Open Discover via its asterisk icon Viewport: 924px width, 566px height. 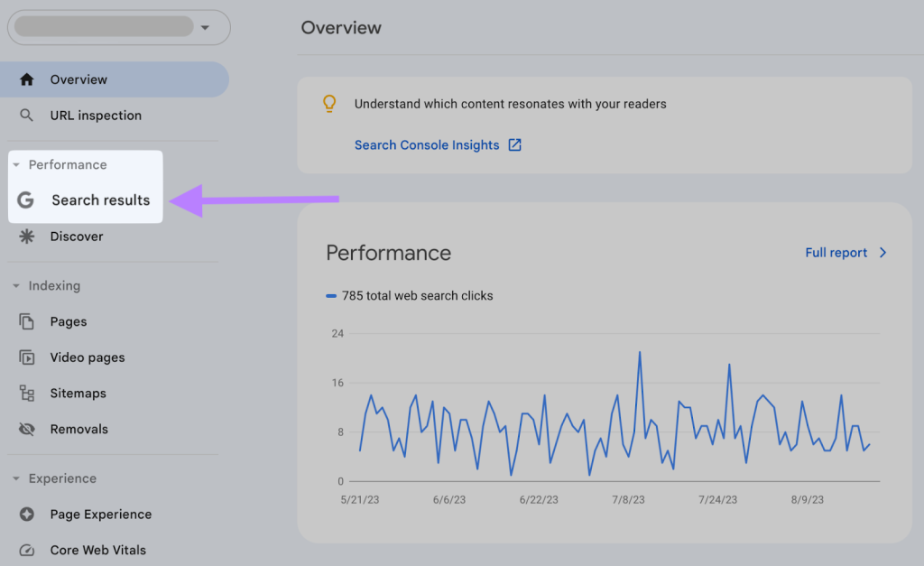[x=28, y=236]
